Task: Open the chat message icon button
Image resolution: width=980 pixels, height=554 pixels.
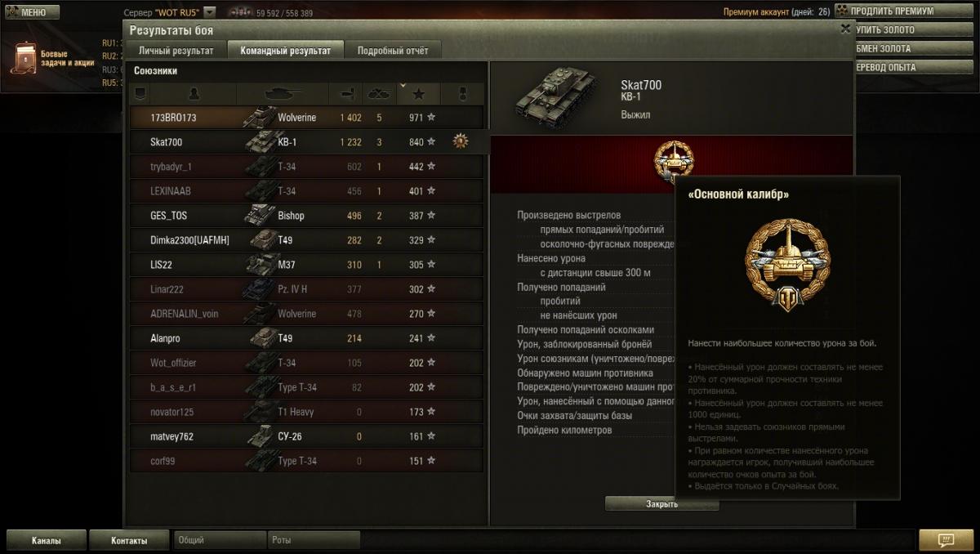Action: click(947, 540)
